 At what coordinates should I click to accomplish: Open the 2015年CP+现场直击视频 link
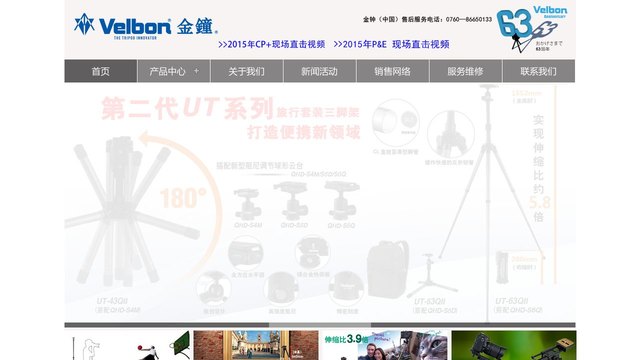(271, 44)
